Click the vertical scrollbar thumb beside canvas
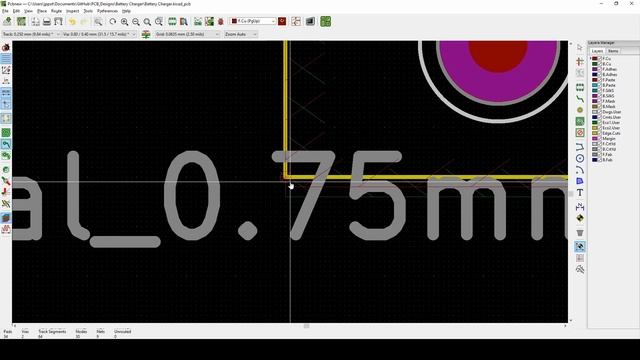640x360 pixels. (x=570, y=194)
